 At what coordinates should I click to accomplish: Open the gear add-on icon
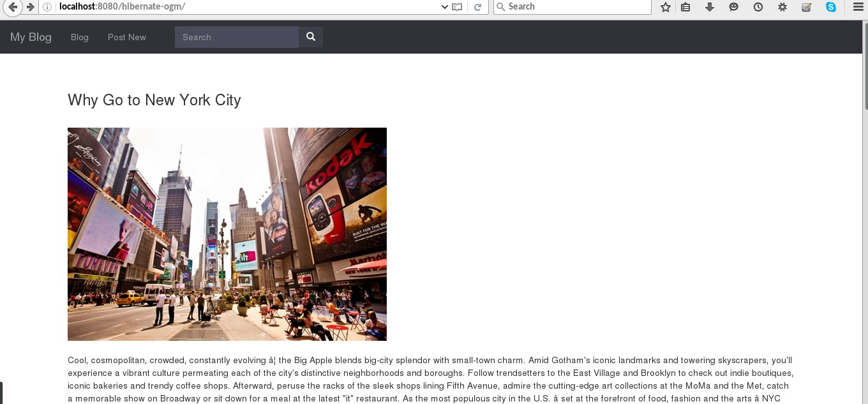782,7
